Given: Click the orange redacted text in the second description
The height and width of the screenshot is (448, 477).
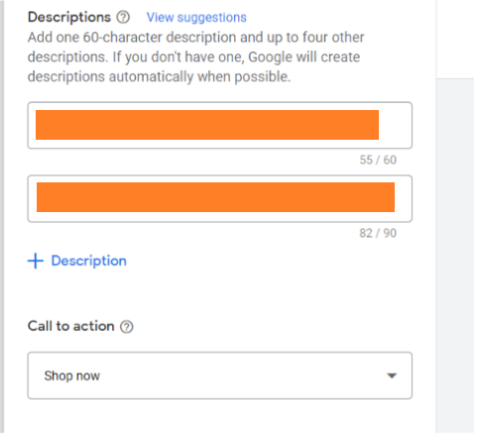Looking at the screenshot, I should tap(215, 197).
